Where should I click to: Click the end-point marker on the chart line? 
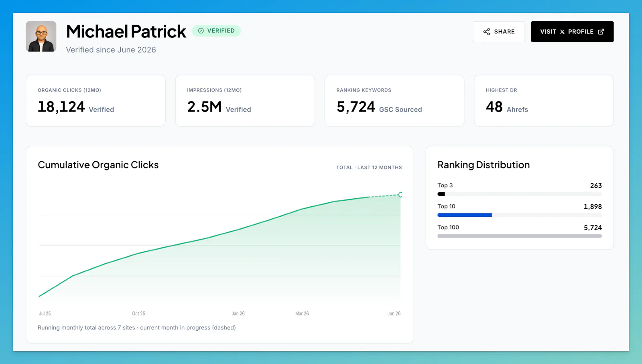tap(400, 195)
